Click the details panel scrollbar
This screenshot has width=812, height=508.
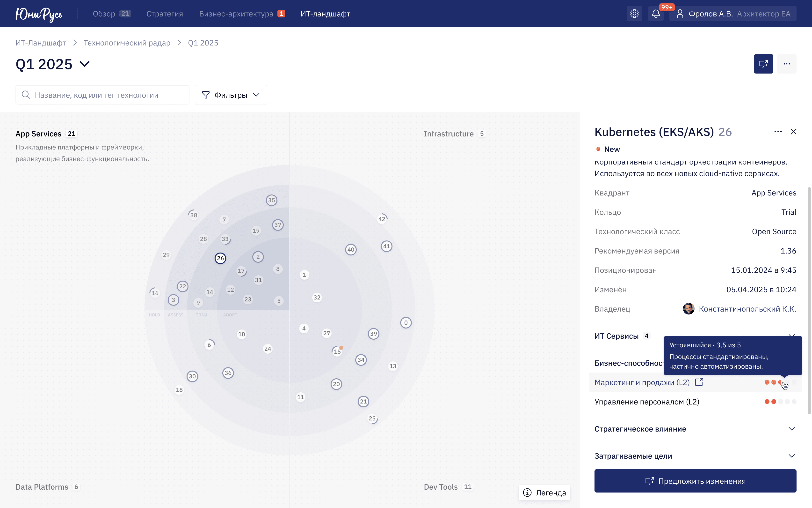(x=809, y=301)
